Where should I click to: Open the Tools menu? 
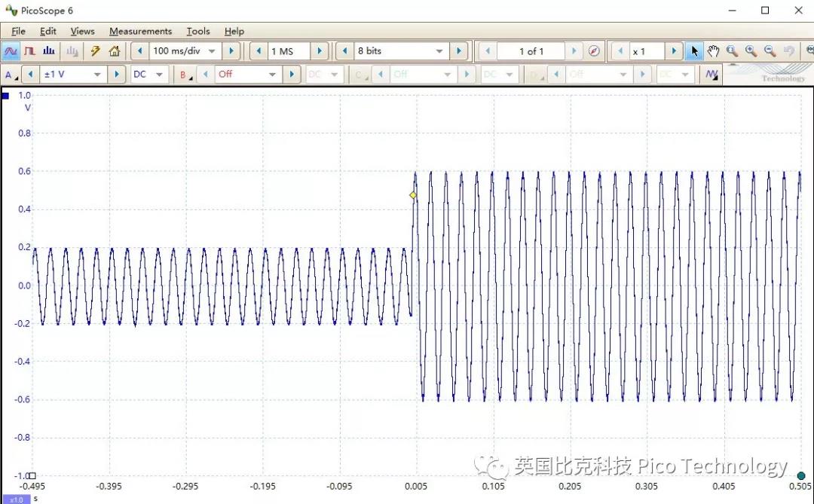click(x=197, y=31)
